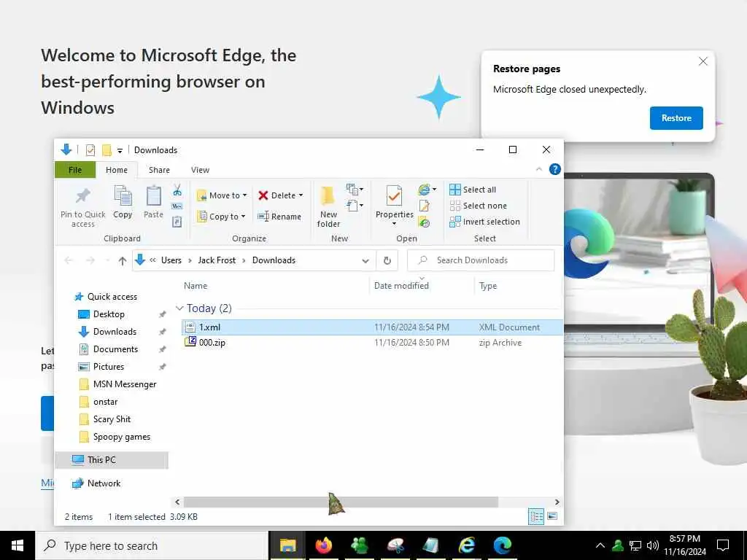Sort files by the Name column header
The height and width of the screenshot is (560, 747).
[196, 286]
